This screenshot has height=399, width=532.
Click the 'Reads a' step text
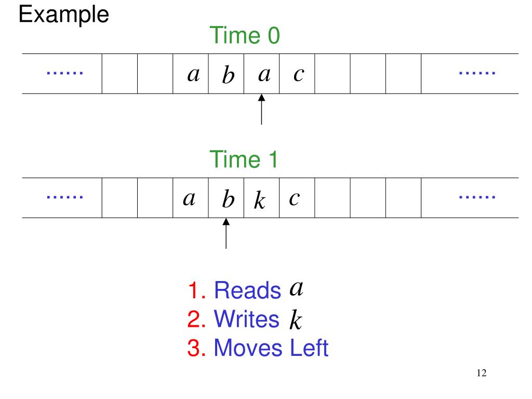click(259, 290)
